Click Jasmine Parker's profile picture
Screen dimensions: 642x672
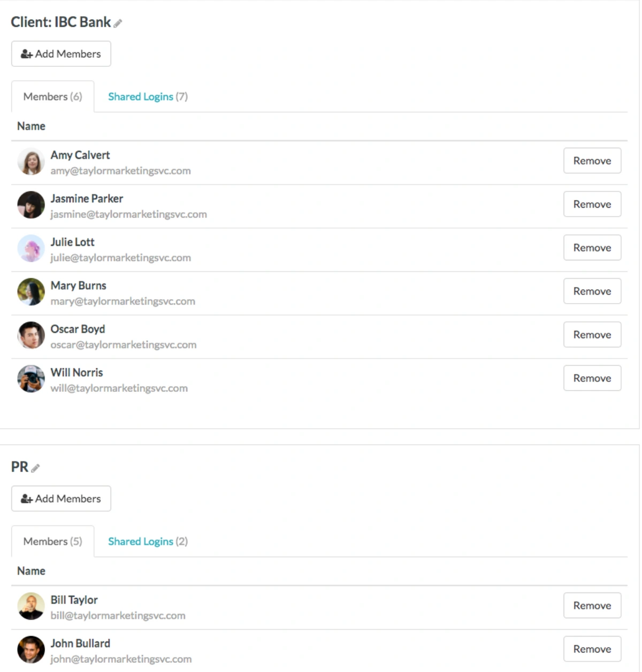coord(31,205)
